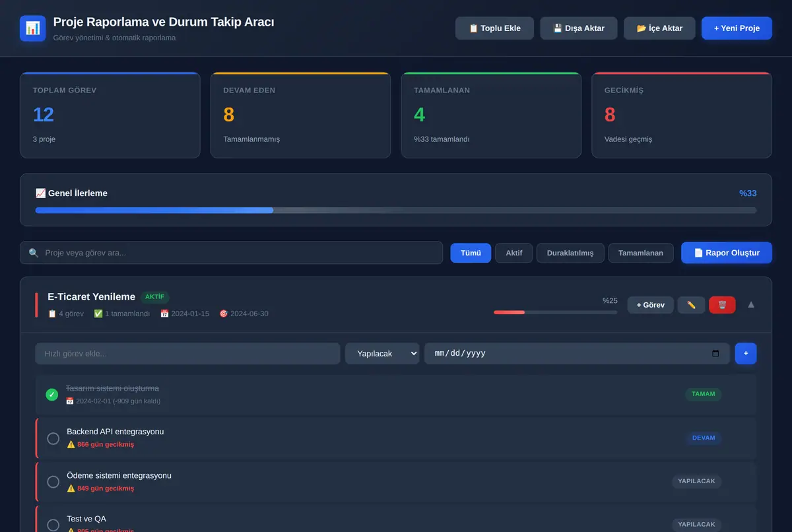Click the DEVAM status badge

coord(704,438)
